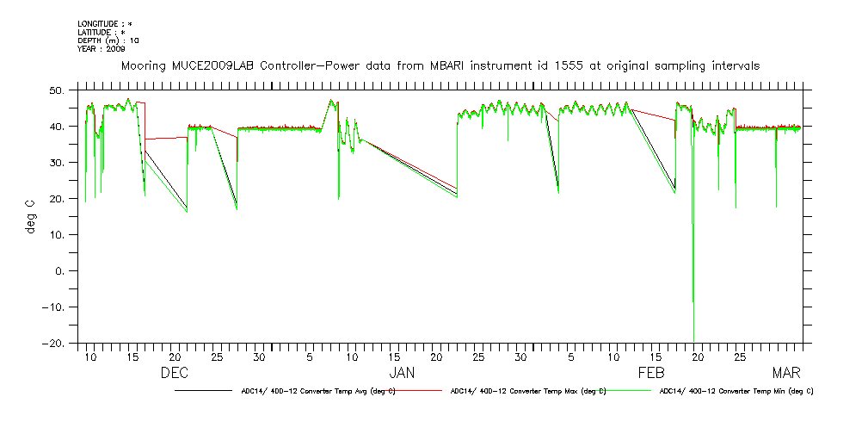Select the LATITUDE header line
The width and height of the screenshot is (868, 434).
point(102,32)
